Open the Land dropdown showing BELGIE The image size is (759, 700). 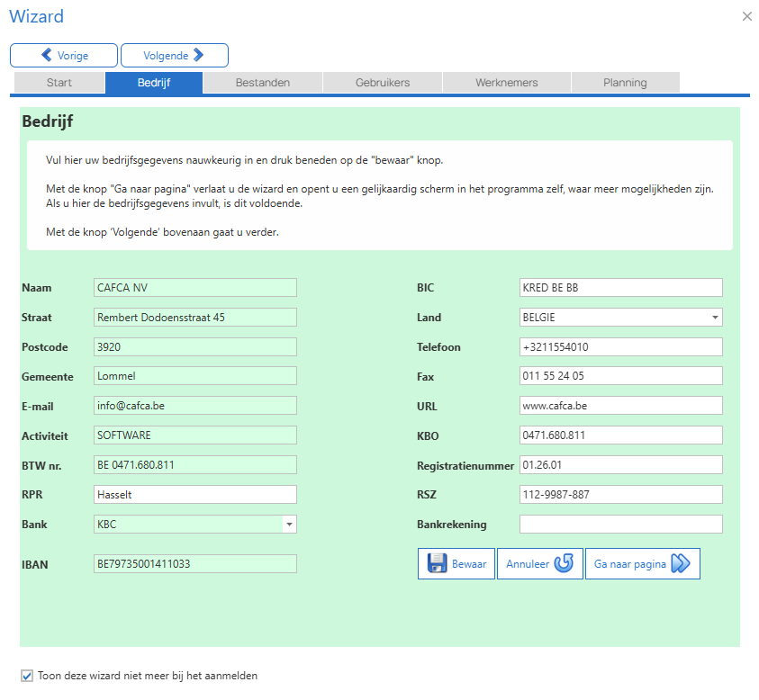(621, 318)
